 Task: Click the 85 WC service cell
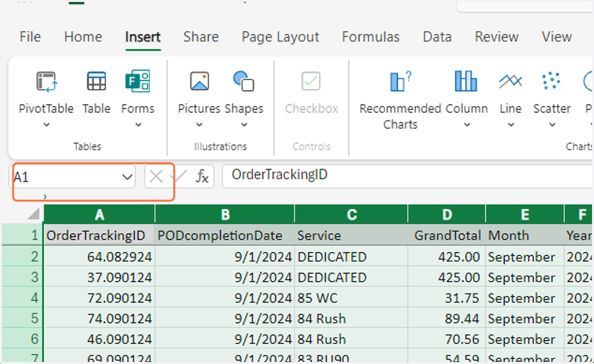point(351,298)
